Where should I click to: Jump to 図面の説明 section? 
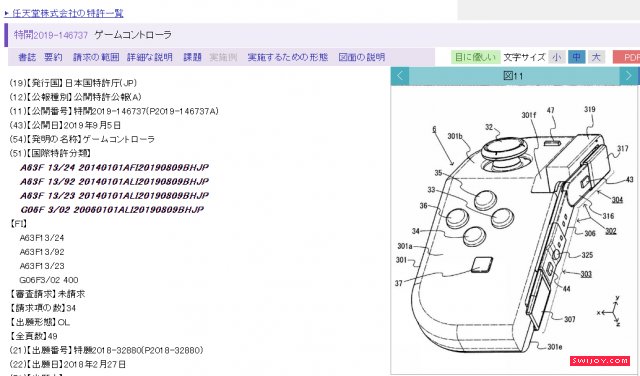362,57
